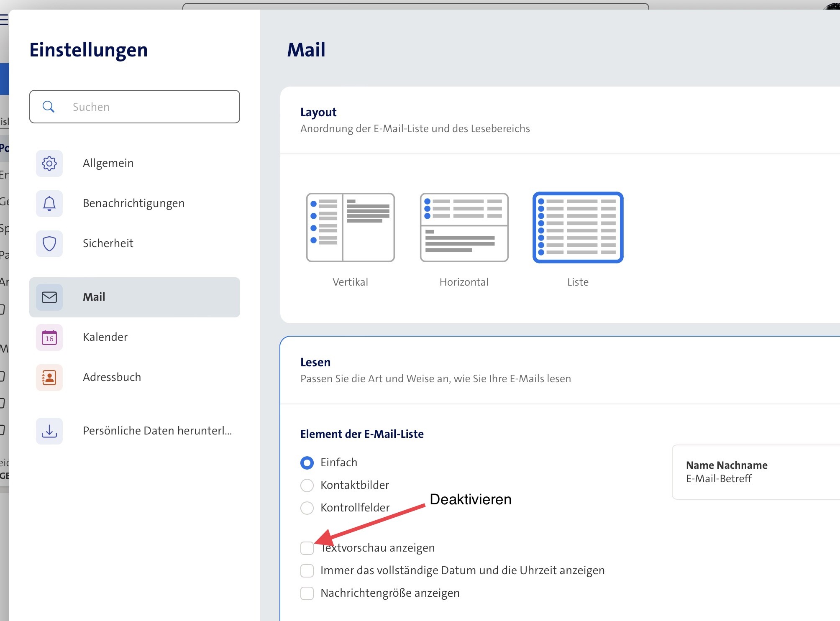Click the envelope icon for Mail
840x621 pixels.
(49, 297)
